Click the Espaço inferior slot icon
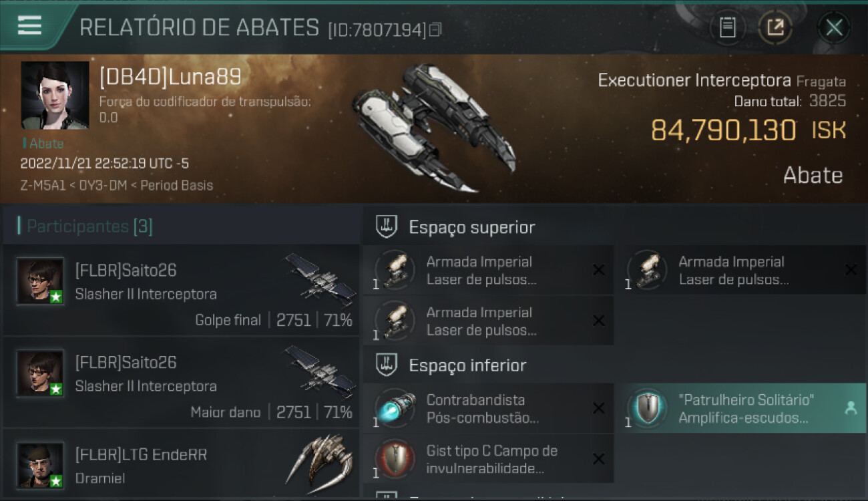The height and width of the screenshot is (501, 868). point(387,365)
